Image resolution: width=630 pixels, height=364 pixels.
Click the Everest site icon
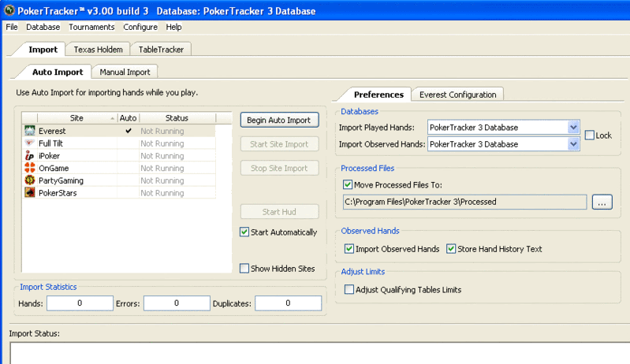click(x=30, y=131)
